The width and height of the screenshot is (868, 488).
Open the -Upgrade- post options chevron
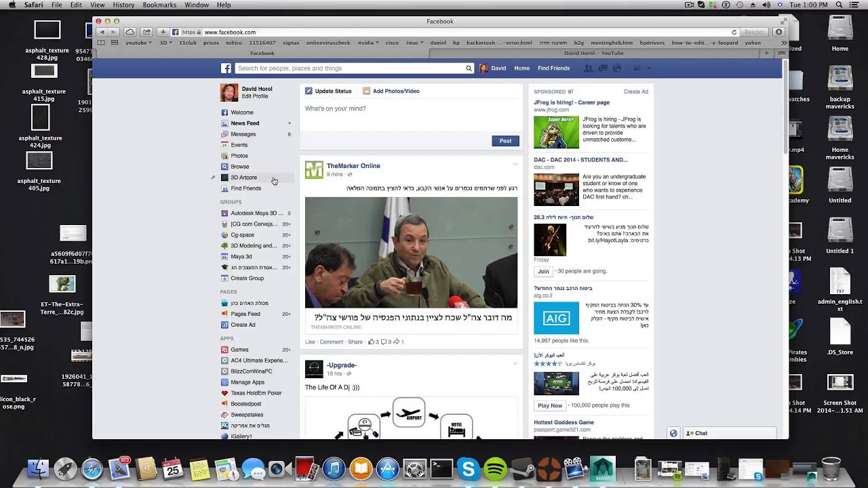pyautogui.click(x=515, y=364)
